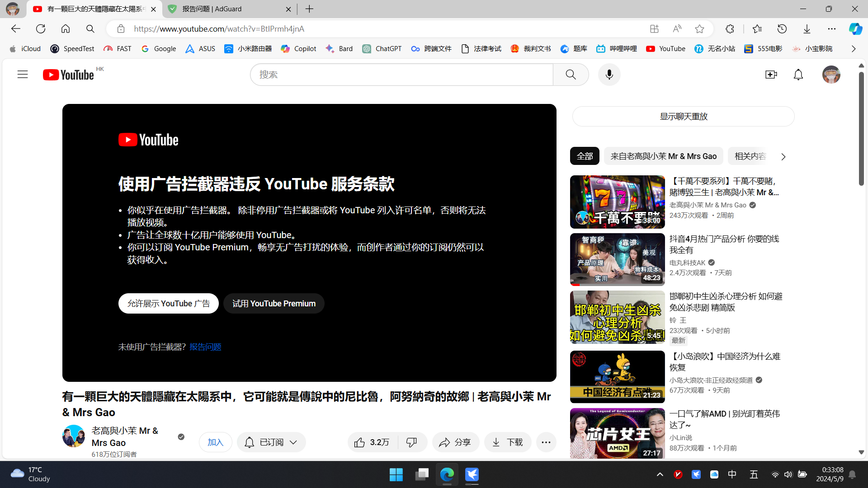Open the video's more actions ellipsis
Screen dimensions: 868x488
point(546,442)
